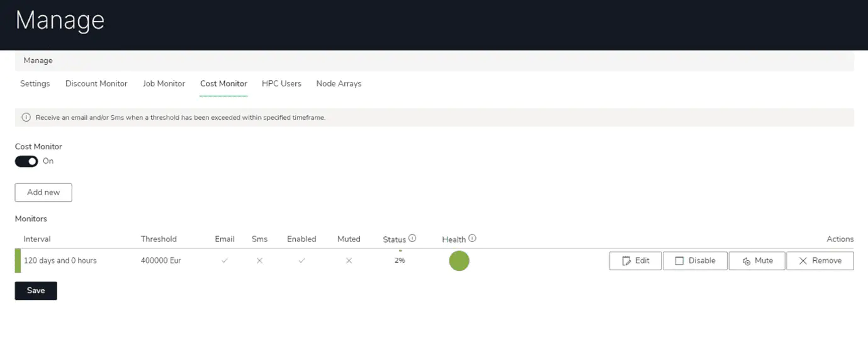Viewport: 868px width, 339px height.
Task: Edit the 400000 Eur threshold monitor
Action: click(635, 261)
